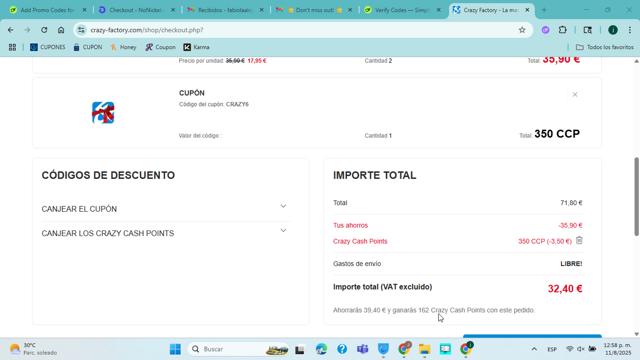This screenshot has width=640, height=360.
Task: Open Microsoft Edge from taskbar
Action: click(x=321, y=349)
